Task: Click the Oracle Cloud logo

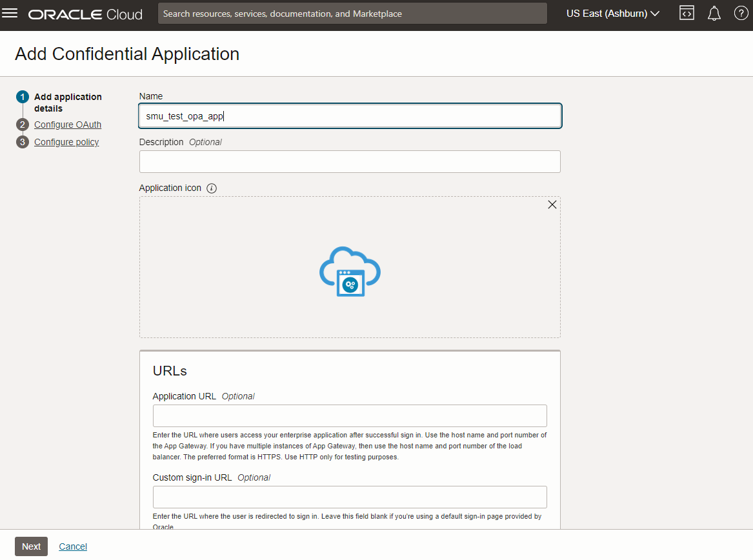Action: (x=85, y=14)
